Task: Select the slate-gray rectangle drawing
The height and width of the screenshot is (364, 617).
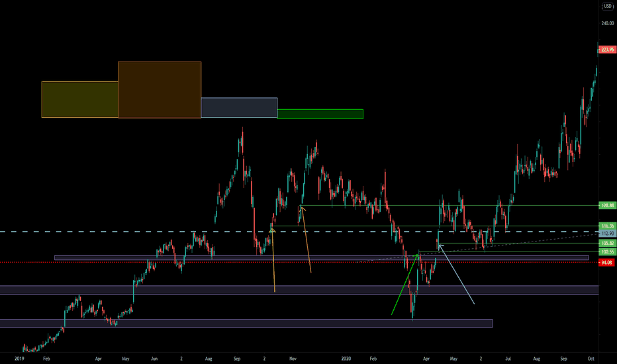Action: [239, 108]
